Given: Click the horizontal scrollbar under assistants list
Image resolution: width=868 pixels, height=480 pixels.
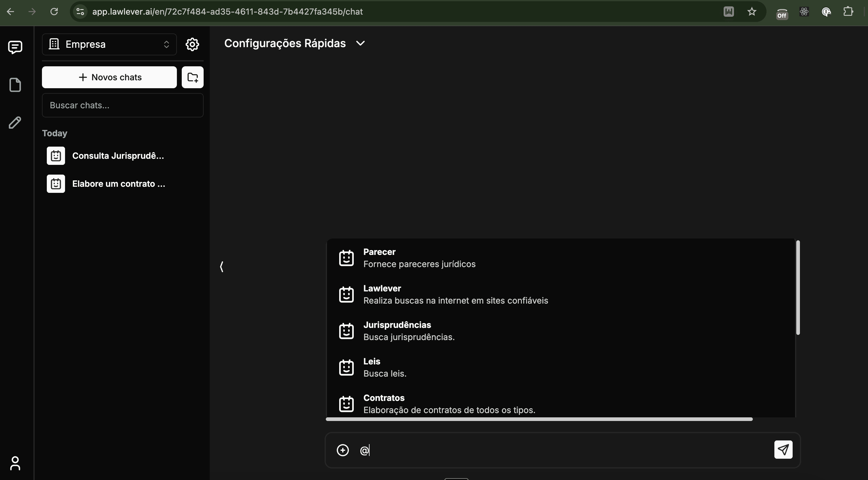Looking at the screenshot, I should tap(539, 419).
